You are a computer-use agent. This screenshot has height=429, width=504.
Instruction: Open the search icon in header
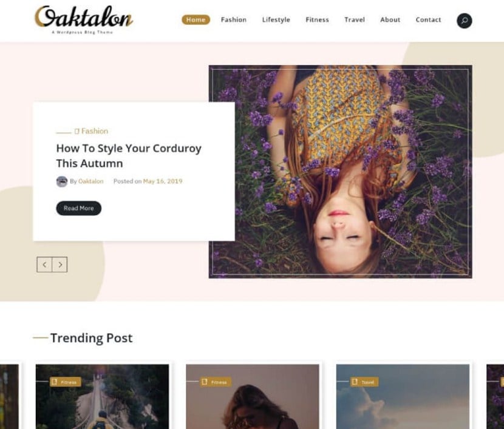click(x=464, y=21)
